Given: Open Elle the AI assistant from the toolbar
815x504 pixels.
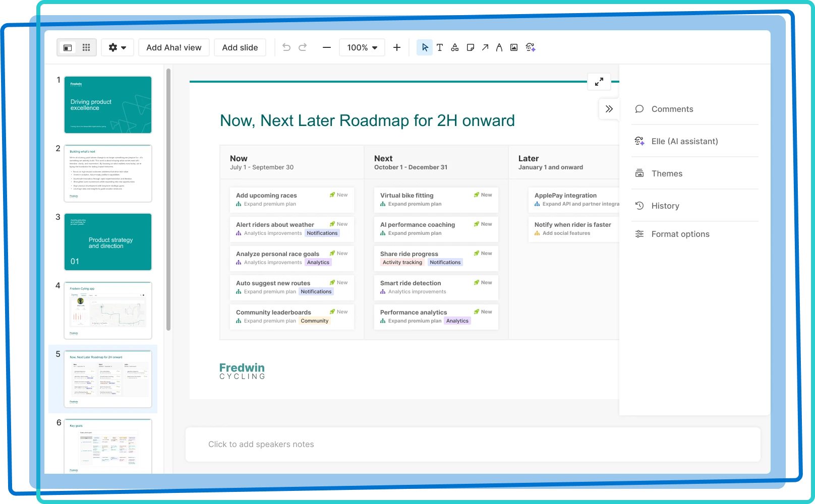Looking at the screenshot, I should click(x=530, y=47).
